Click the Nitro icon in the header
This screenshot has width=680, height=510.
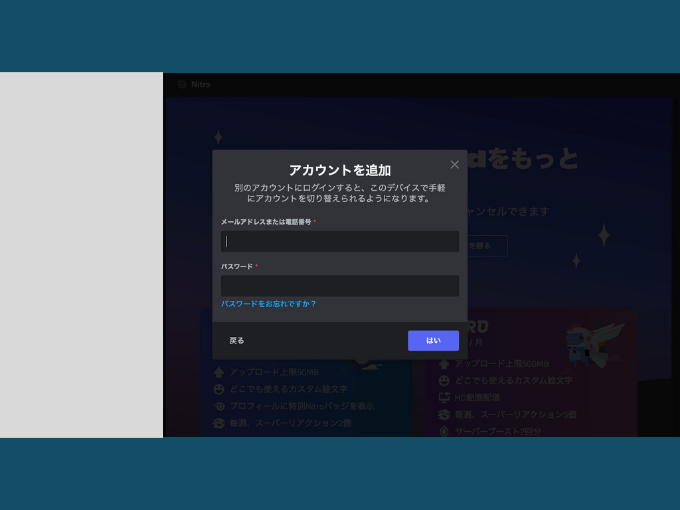coord(182,84)
